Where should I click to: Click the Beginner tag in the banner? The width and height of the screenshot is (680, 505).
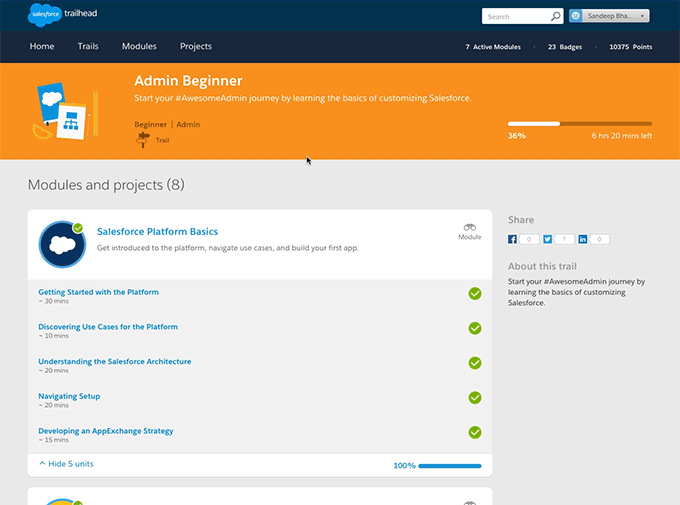coord(150,125)
